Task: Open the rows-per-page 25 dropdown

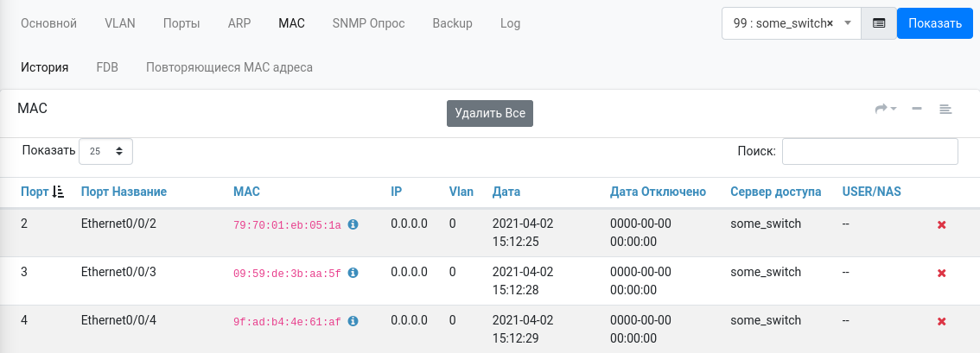Action: pyautogui.click(x=105, y=151)
